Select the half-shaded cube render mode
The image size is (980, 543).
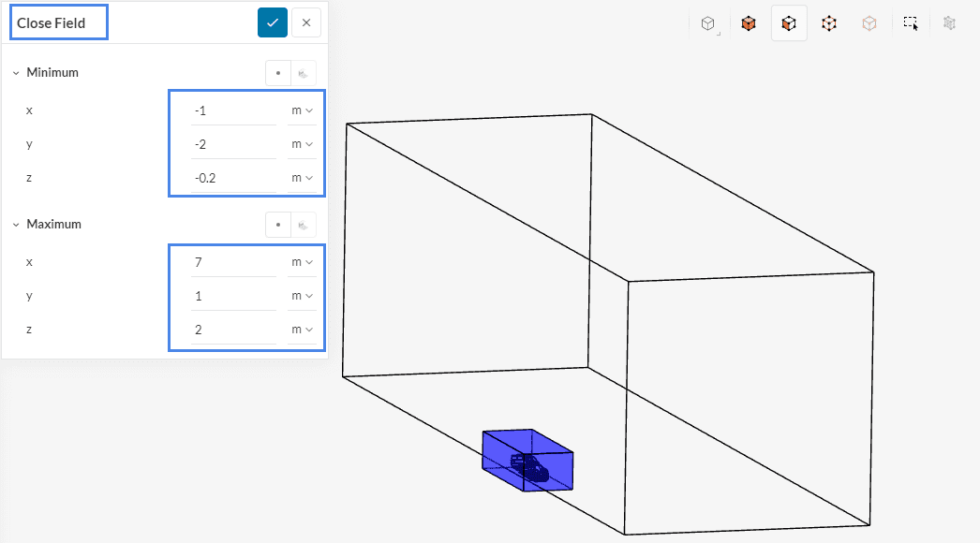point(789,23)
